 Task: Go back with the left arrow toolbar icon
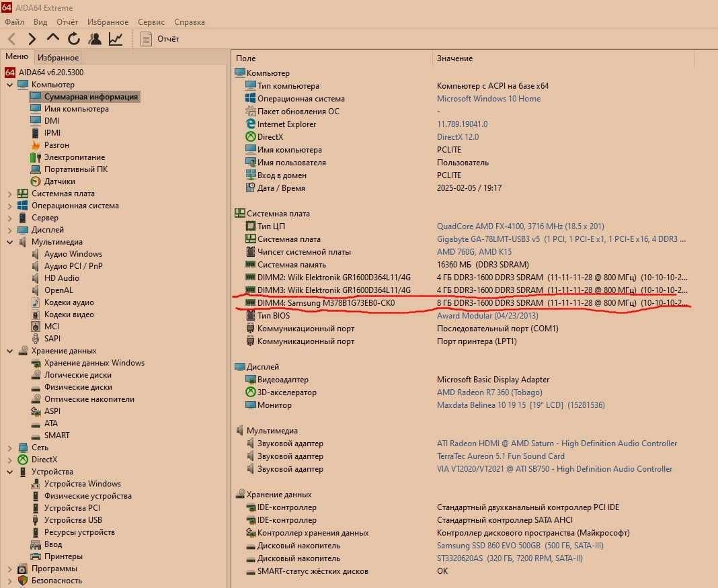(x=11, y=39)
